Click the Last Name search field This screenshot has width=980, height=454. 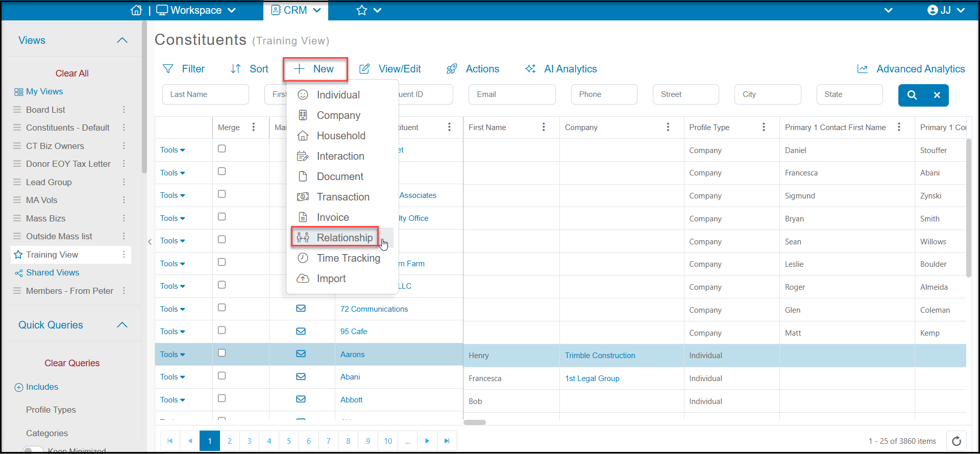click(205, 94)
